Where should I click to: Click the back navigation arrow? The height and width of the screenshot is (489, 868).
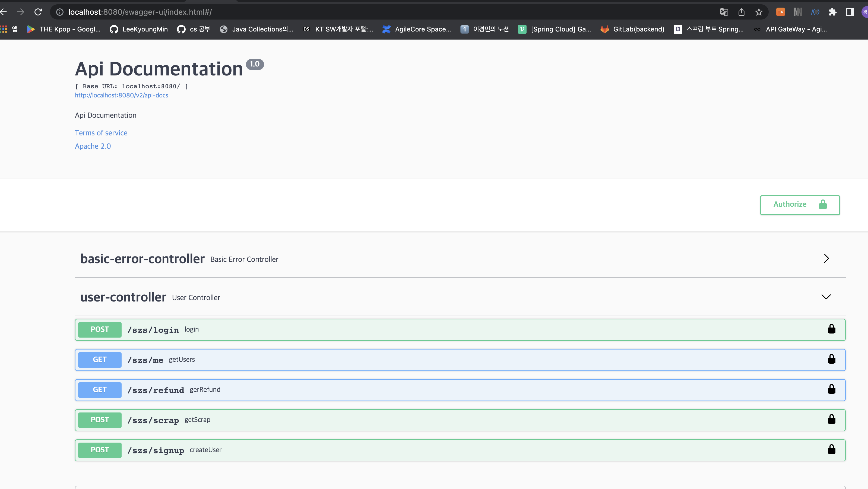3,12
